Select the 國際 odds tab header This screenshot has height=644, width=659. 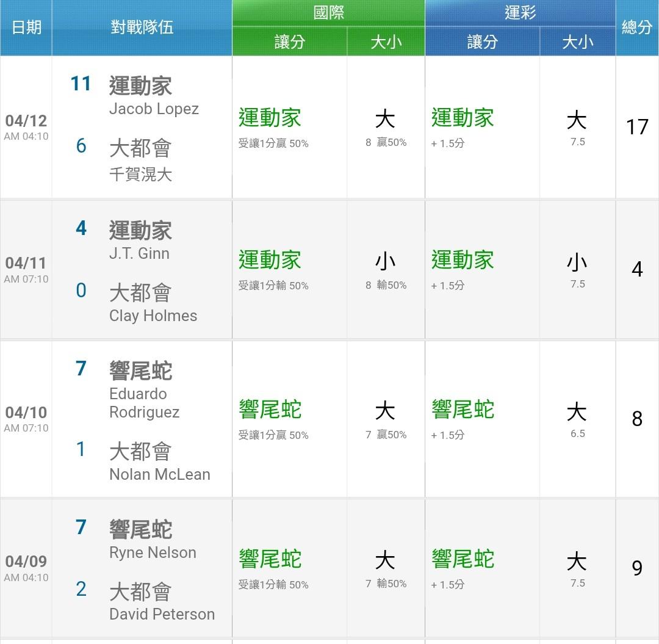(328, 13)
